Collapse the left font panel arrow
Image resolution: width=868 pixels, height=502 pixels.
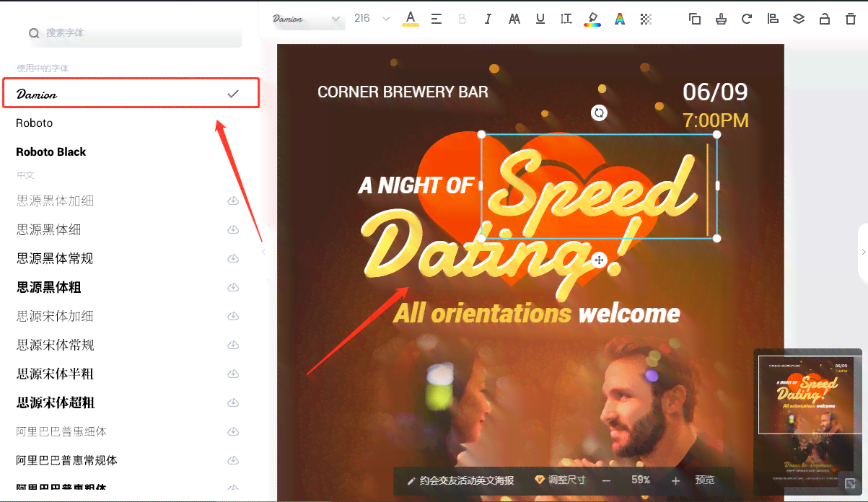[264, 252]
